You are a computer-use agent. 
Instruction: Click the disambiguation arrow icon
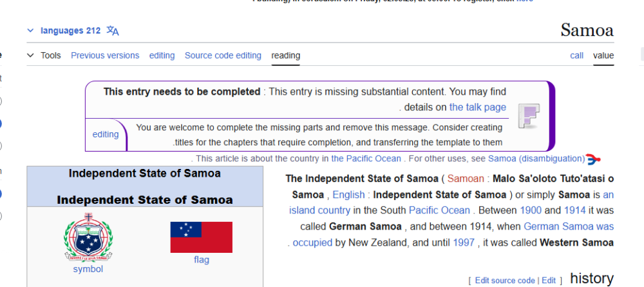click(x=594, y=159)
